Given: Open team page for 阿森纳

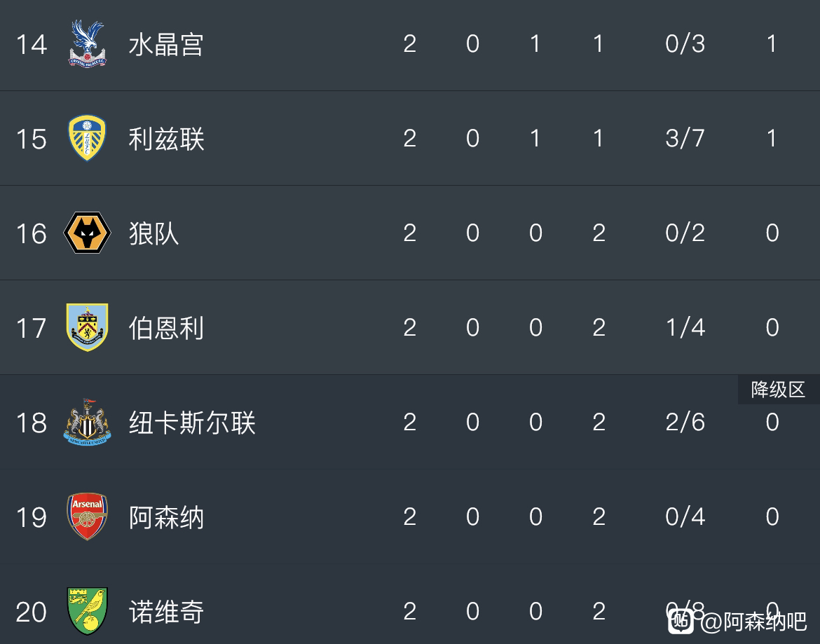Looking at the screenshot, I should click(x=166, y=517).
